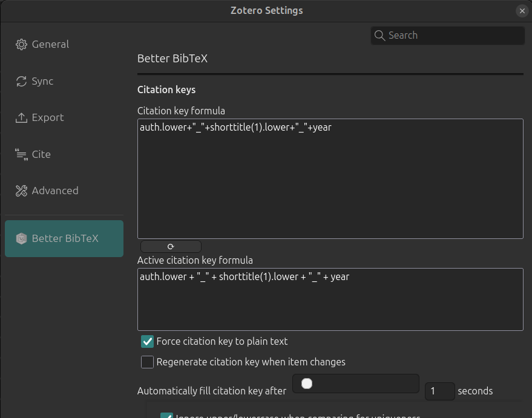Switch to the Advanced settings pane label

tap(55, 191)
